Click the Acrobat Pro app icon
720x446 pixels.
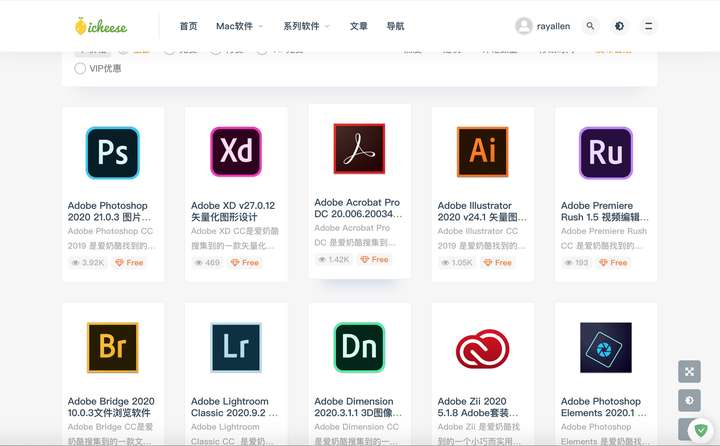pyautogui.click(x=359, y=149)
